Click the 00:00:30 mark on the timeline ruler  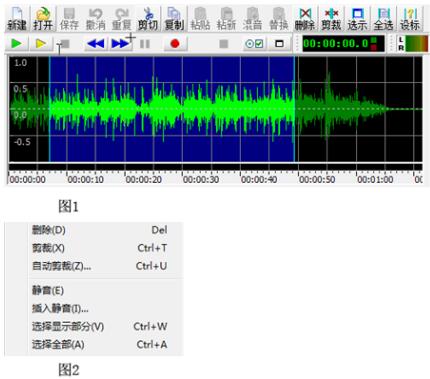201,180
